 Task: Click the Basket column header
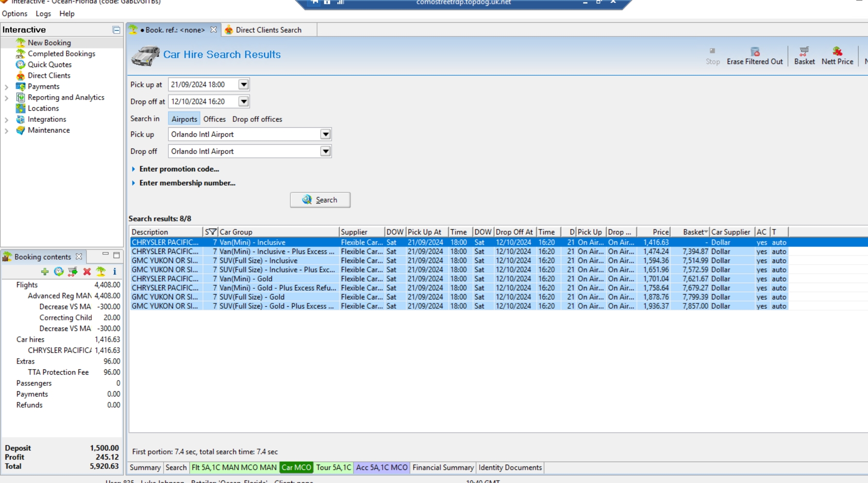coord(690,232)
